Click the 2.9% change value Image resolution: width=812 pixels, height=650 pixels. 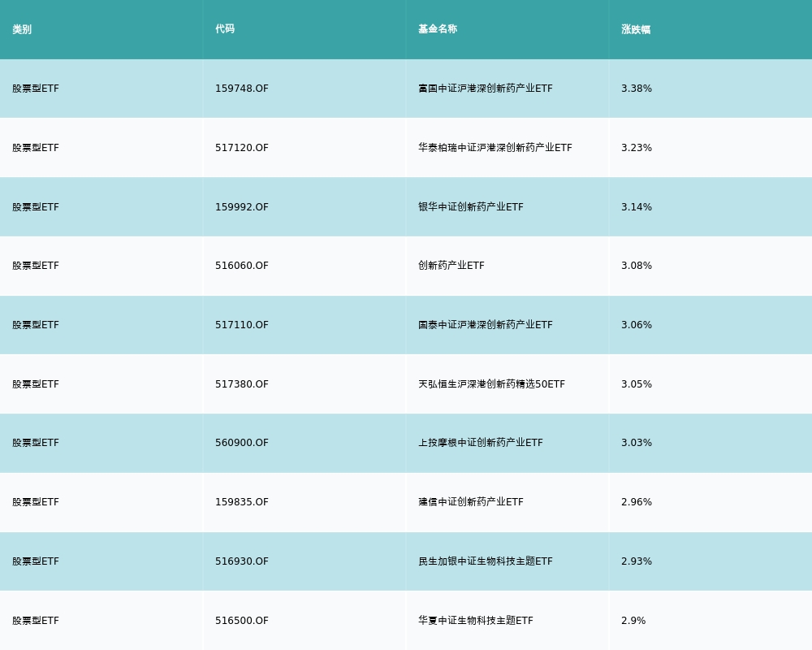point(633,621)
